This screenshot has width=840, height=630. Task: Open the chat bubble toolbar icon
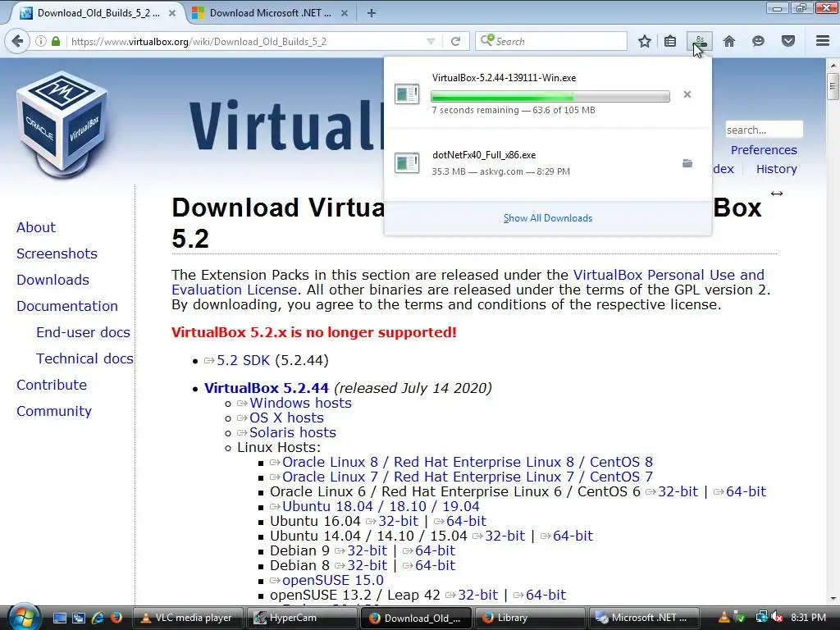click(x=758, y=41)
